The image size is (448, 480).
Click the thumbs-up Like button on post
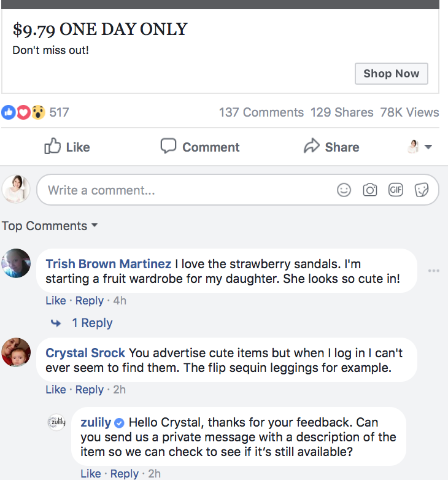[x=68, y=147]
